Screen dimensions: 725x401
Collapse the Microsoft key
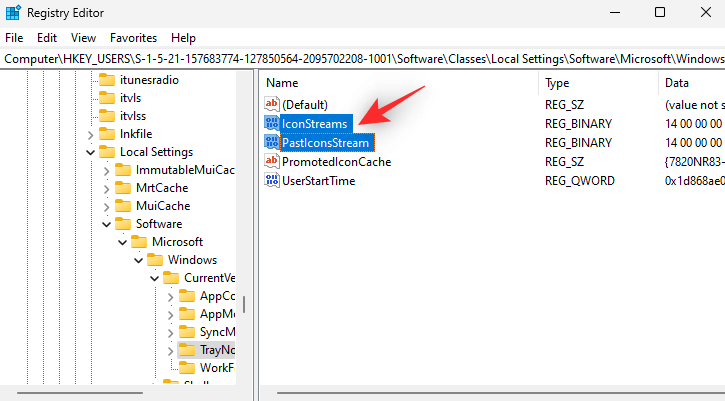[123, 243]
